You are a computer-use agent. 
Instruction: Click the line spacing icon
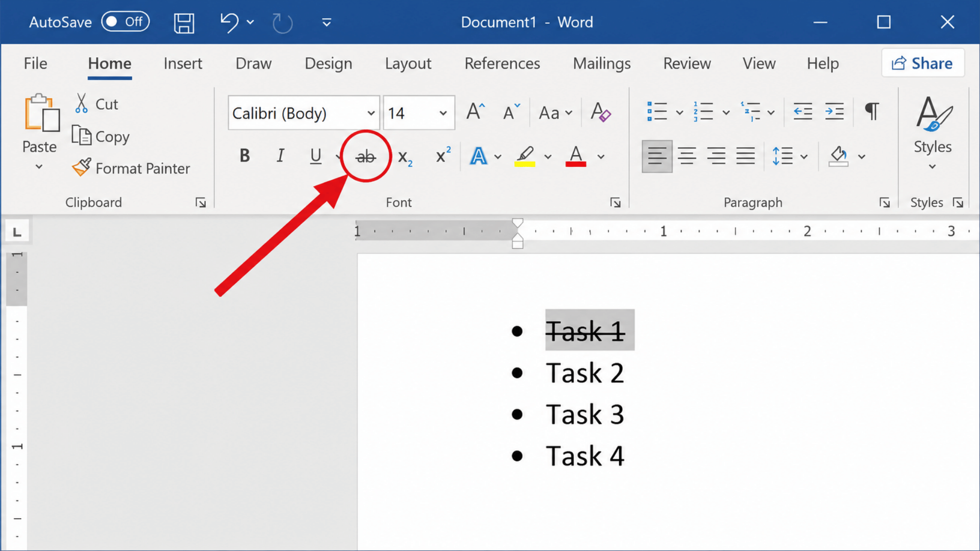coord(783,156)
